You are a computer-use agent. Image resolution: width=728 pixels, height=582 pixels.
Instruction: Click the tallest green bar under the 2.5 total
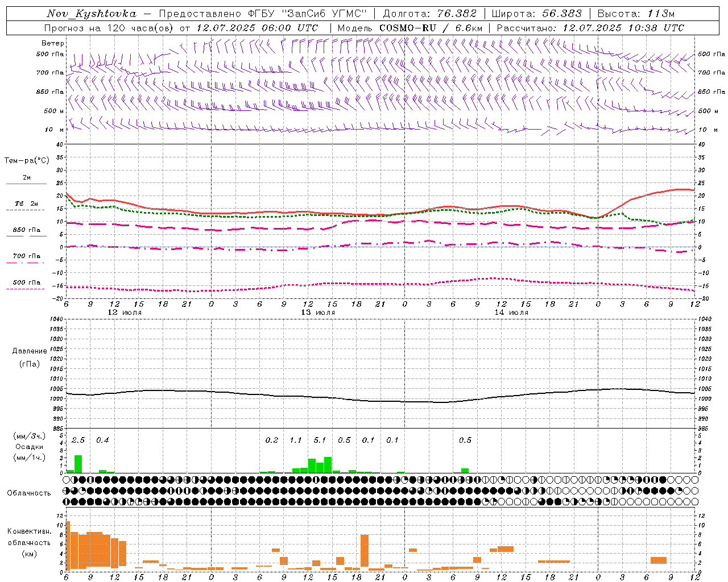(x=78, y=464)
